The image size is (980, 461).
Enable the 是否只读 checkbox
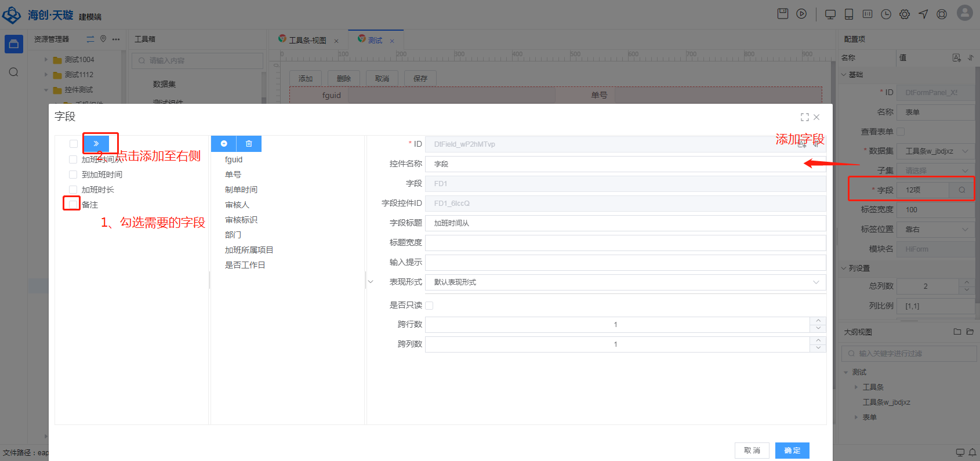pyautogui.click(x=429, y=306)
